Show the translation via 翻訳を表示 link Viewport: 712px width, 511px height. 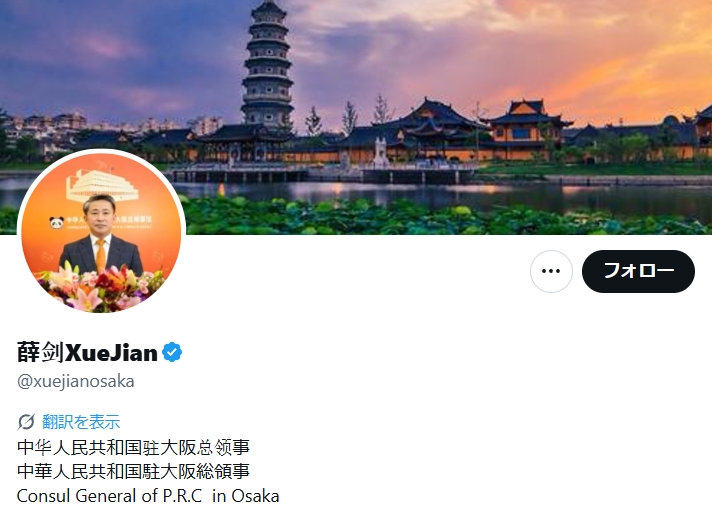[x=81, y=422]
